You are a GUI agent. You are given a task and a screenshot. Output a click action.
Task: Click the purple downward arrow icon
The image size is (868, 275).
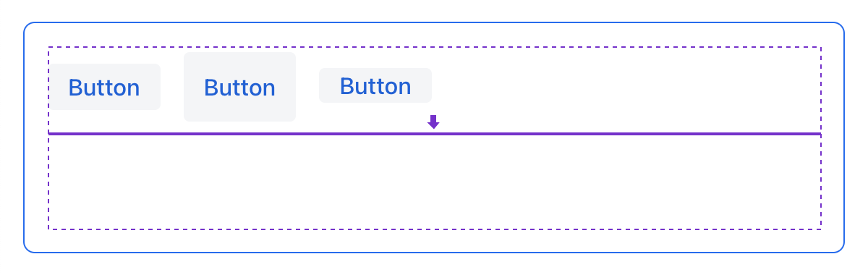click(x=433, y=122)
